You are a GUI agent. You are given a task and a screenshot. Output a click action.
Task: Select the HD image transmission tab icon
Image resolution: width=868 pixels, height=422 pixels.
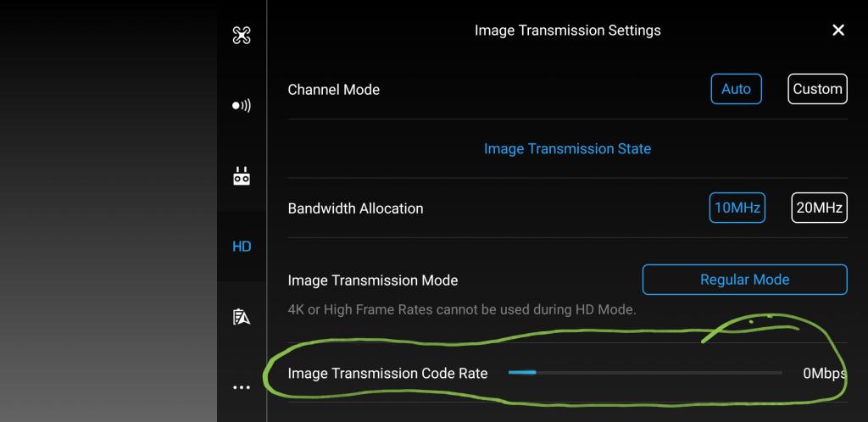(242, 247)
